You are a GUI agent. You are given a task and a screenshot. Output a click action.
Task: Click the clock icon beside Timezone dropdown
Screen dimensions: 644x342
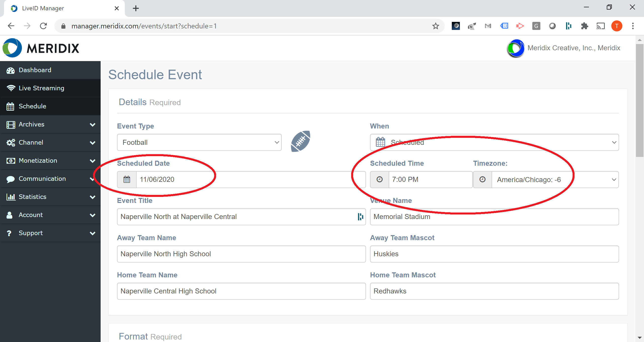point(482,179)
